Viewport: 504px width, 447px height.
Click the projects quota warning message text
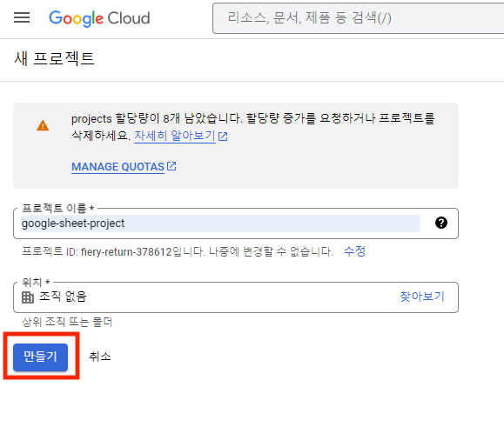click(x=253, y=127)
